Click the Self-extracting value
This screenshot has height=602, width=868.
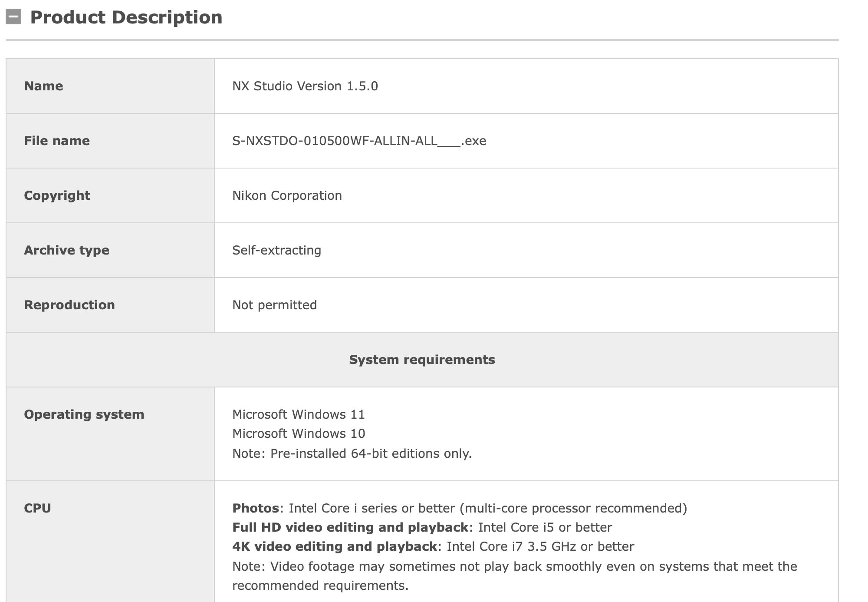pyautogui.click(x=276, y=250)
